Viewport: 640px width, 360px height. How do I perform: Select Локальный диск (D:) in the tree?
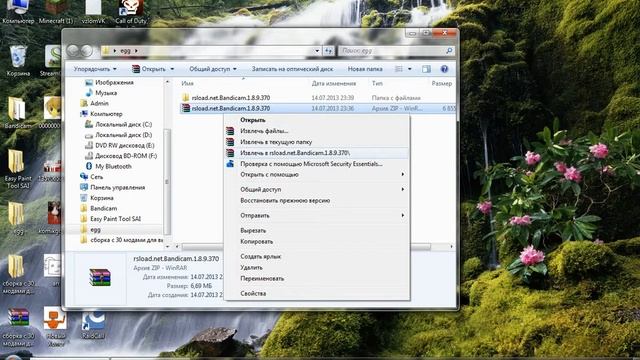(x=118, y=135)
